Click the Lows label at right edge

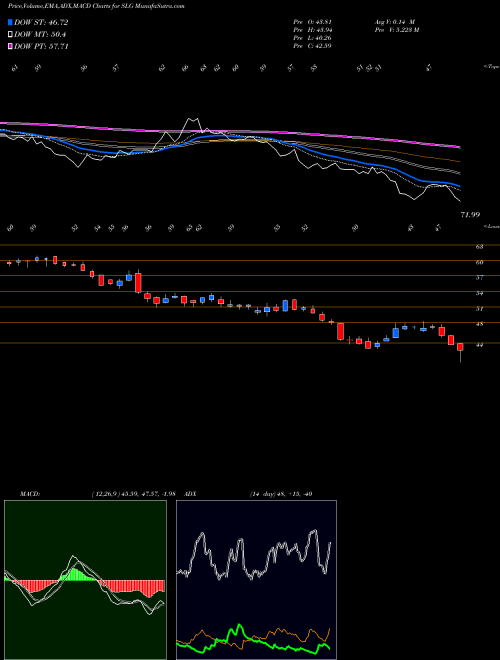[x=491, y=226]
